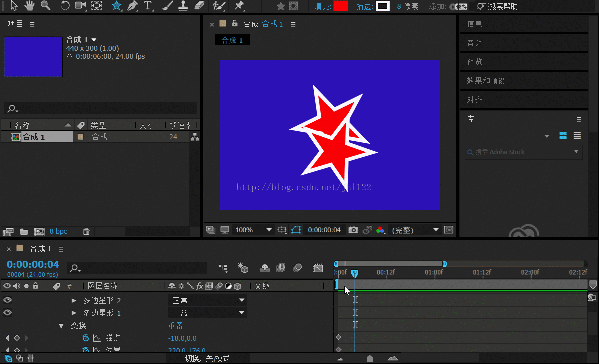This screenshot has width=599, height=364.
Task: Click the toolbar star shape-creation icon
Action: [281, 6]
